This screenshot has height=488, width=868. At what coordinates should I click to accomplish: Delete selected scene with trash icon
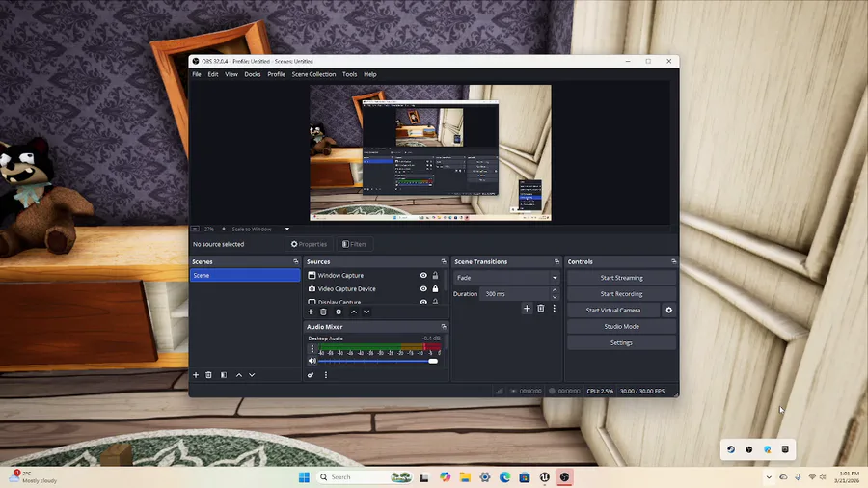208,374
